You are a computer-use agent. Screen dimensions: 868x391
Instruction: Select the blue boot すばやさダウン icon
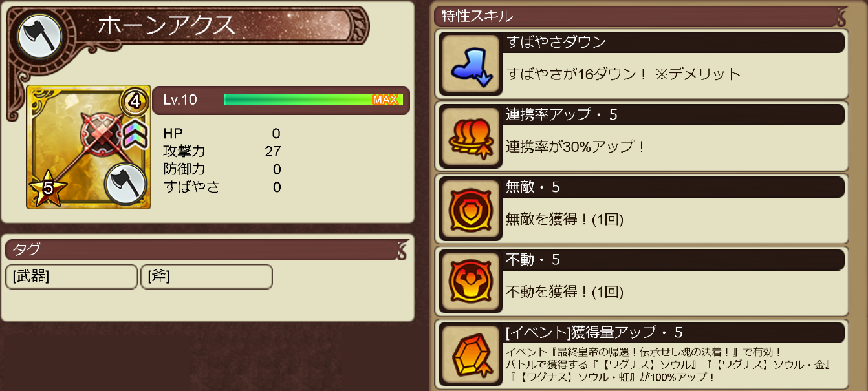point(471,64)
